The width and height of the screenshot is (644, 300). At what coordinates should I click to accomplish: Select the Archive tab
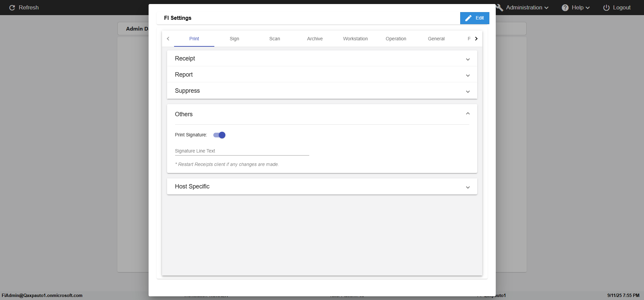pyautogui.click(x=315, y=39)
